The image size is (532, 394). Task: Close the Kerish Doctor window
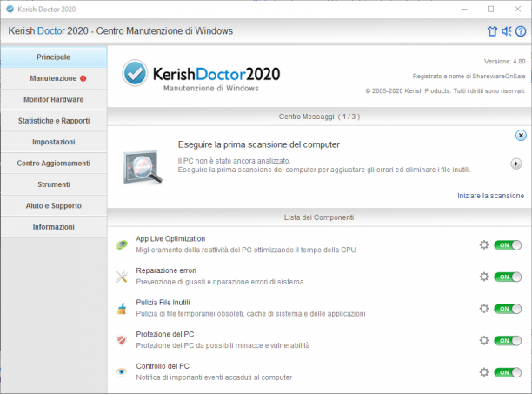[x=517, y=10]
